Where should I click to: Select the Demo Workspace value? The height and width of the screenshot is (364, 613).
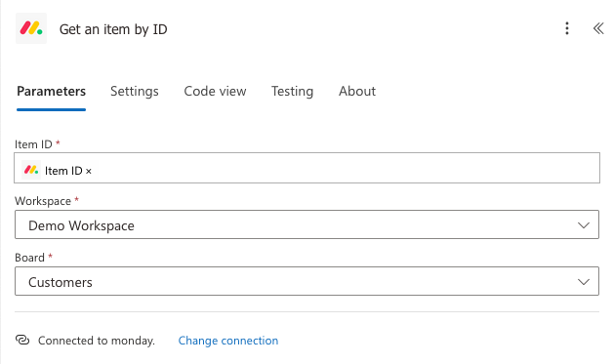81,225
